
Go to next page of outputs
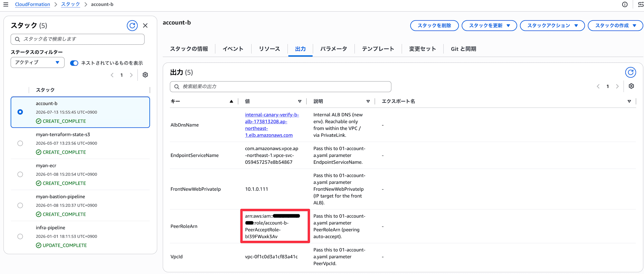(x=617, y=86)
